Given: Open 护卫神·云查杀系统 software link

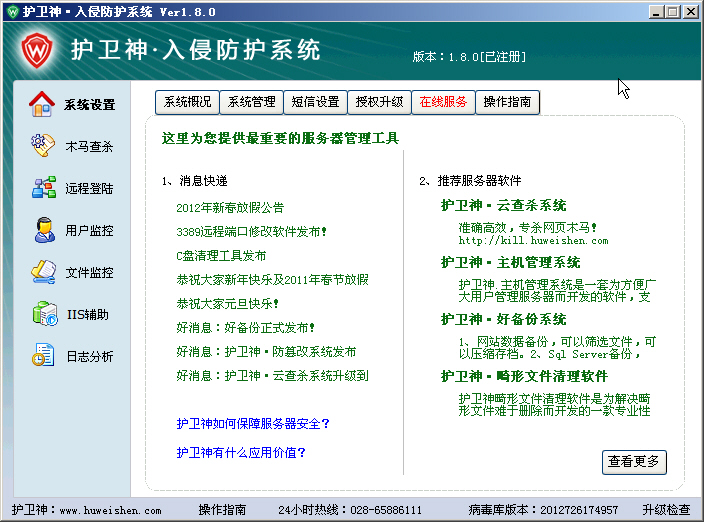Looking at the screenshot, I should pyautogui.click(x=503, y=205).
